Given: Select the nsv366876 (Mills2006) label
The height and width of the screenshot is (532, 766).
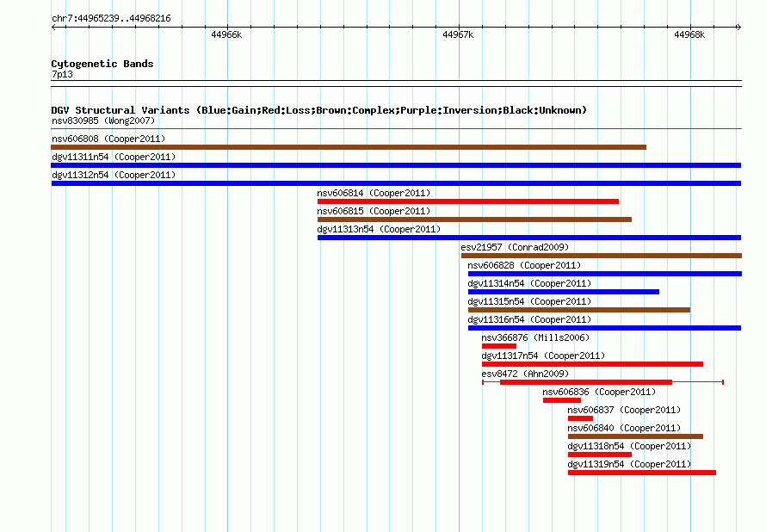Looking at the screenshot, I should tap(535, 337).
